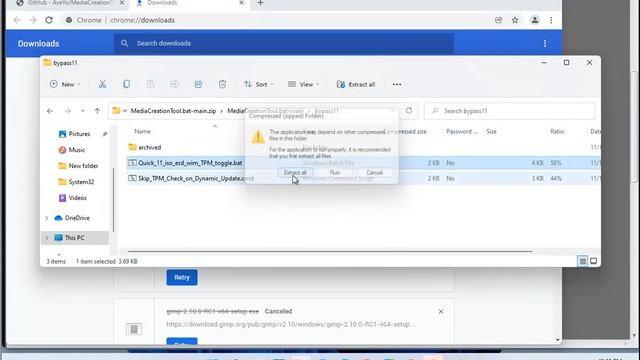Open Chrome profile avatar menu
Screen dimensions: 640x360
point(535,20)
